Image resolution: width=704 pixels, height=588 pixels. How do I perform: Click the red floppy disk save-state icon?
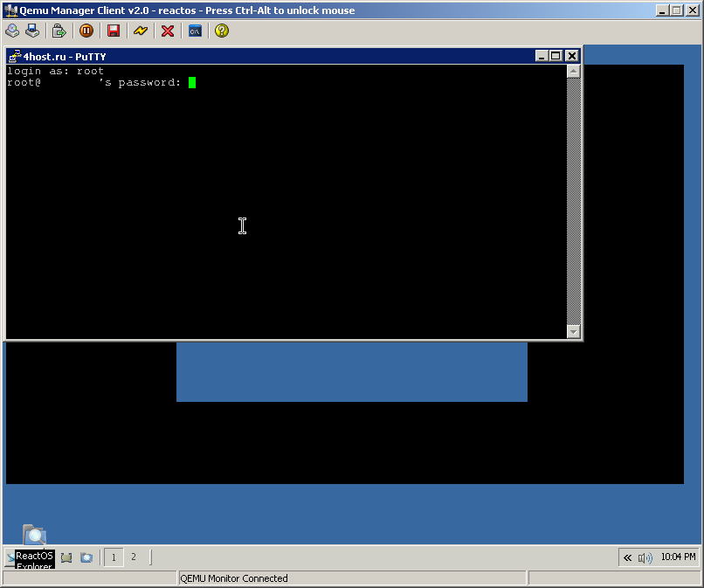pos(114,31)
